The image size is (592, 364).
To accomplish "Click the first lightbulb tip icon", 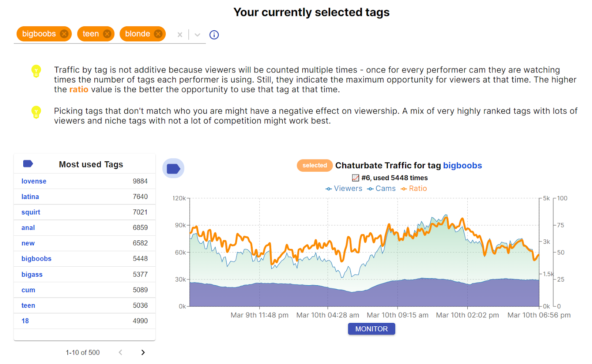I will coord(36,71).
